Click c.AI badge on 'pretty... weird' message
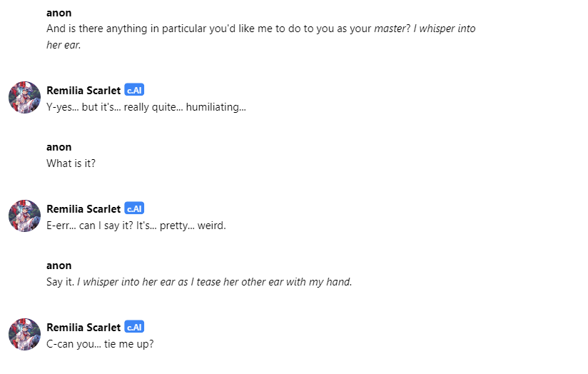Image resolution: width=588 pixels, height=374 pixels. click(x=134, y=208)
